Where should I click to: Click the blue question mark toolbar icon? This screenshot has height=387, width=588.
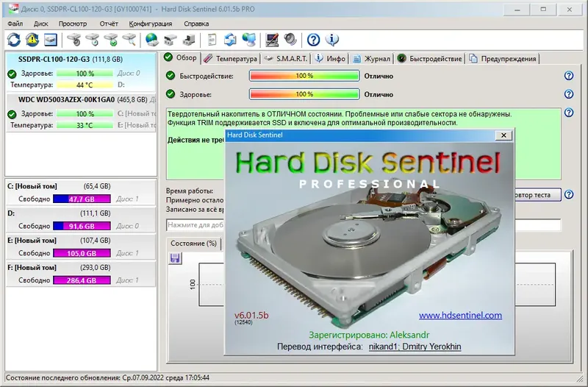(x=314, y=40)
